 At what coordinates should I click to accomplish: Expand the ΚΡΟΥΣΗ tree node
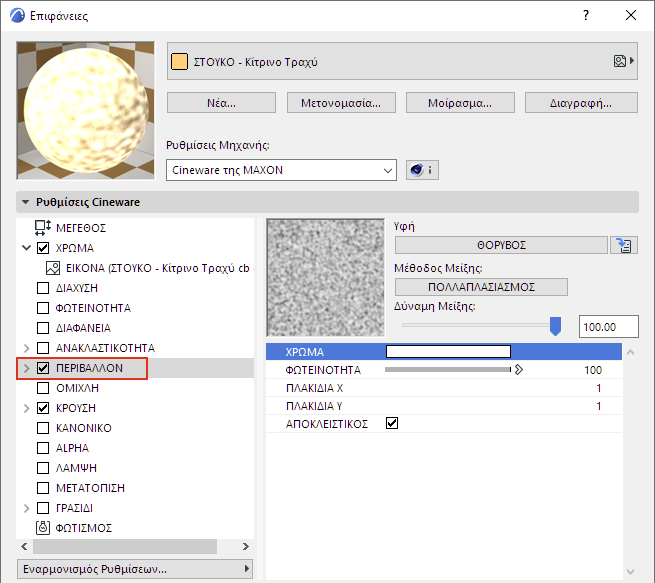pos(26,408)
